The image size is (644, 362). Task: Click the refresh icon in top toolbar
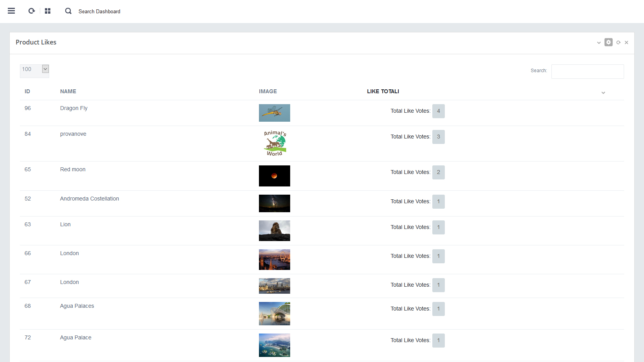tap(32, 11)
